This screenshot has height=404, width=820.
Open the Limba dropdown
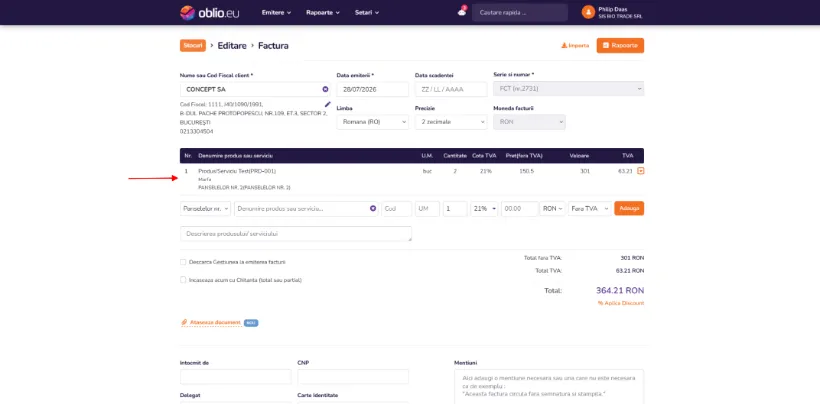tap(372, 122)
